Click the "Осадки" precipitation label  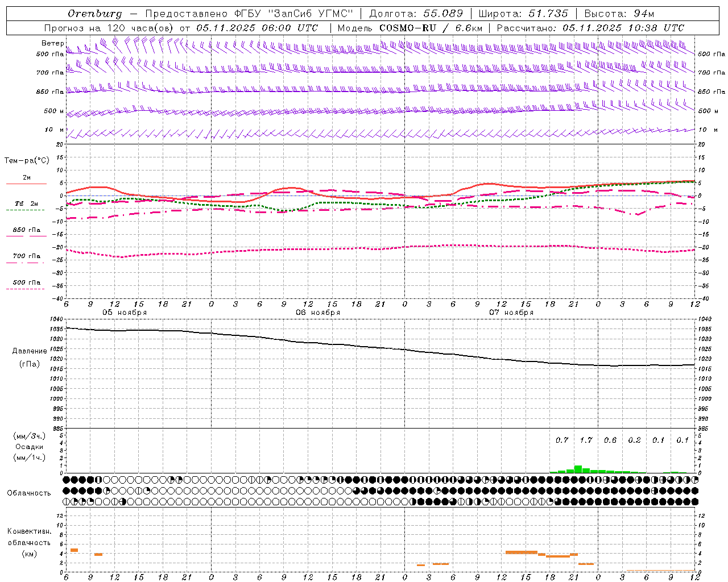(x=29, y=447)
